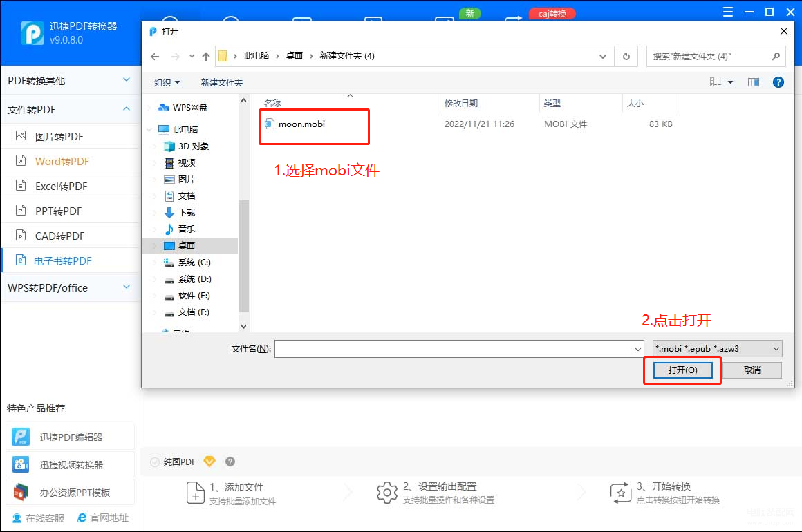This screenshot has width=802, height=532.
Task: Open recent locations dropdown arrow
Action: [192, 56]
